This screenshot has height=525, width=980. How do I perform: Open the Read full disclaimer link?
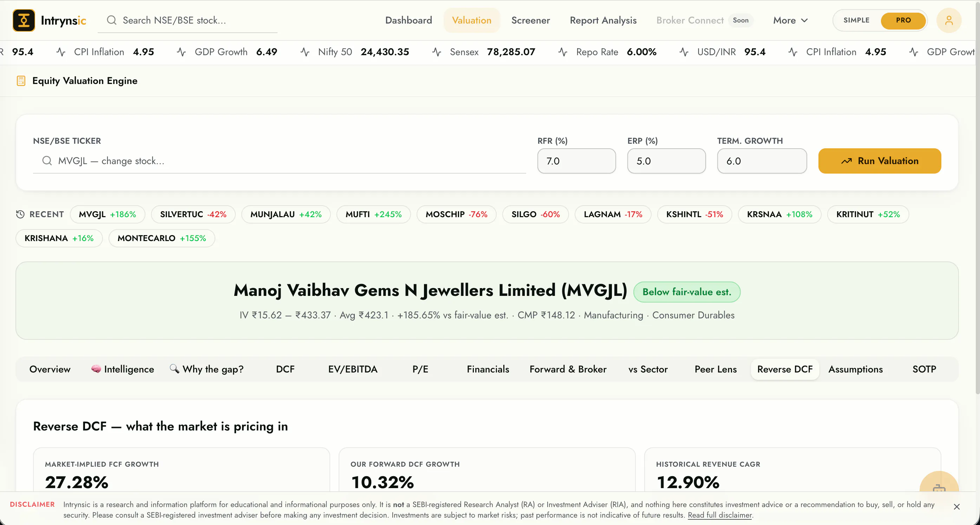(720, 515)
